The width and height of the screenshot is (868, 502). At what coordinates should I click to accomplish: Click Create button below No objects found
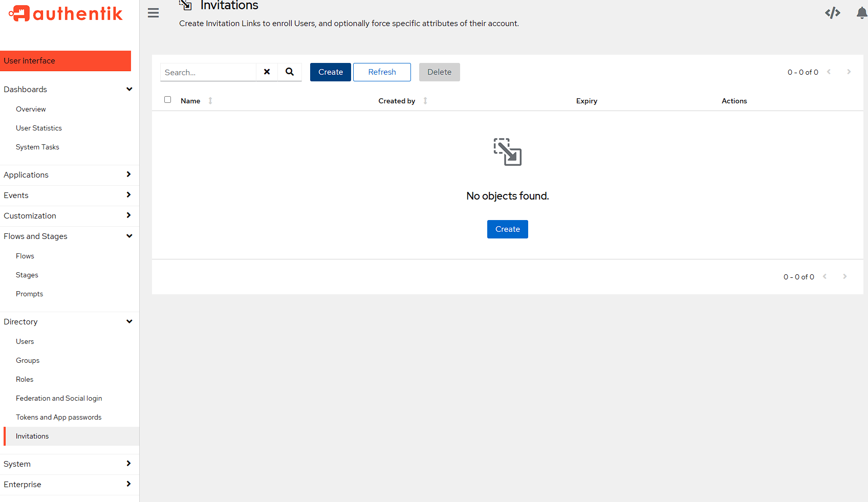pos(507,229)
